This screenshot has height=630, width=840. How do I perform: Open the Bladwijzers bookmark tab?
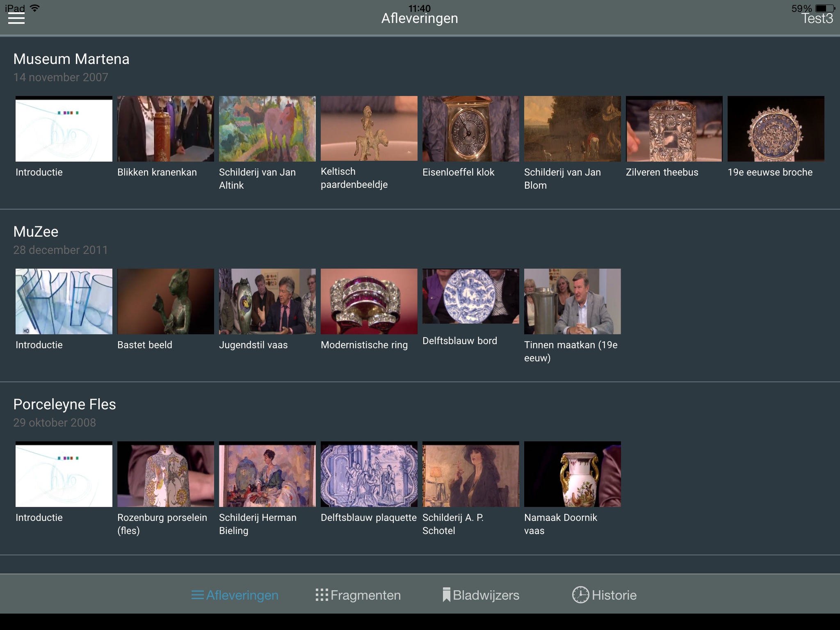[481, 595]
